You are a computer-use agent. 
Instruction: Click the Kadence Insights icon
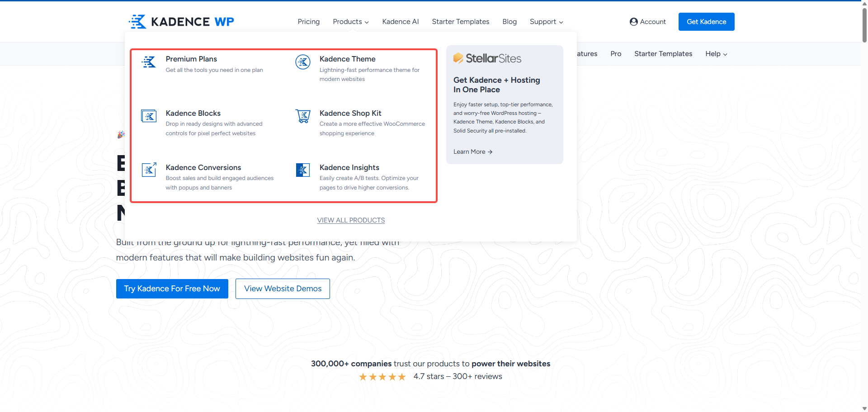[x=302, y=170]
